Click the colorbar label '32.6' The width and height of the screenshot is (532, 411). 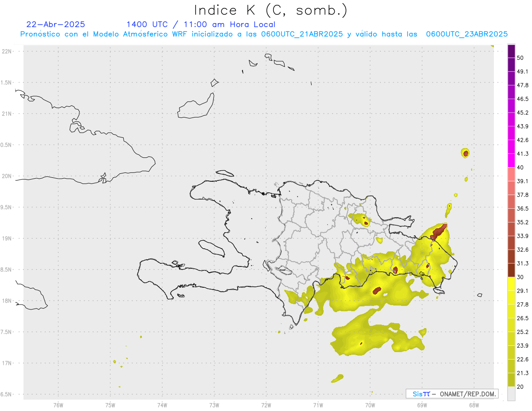(523, 250)
